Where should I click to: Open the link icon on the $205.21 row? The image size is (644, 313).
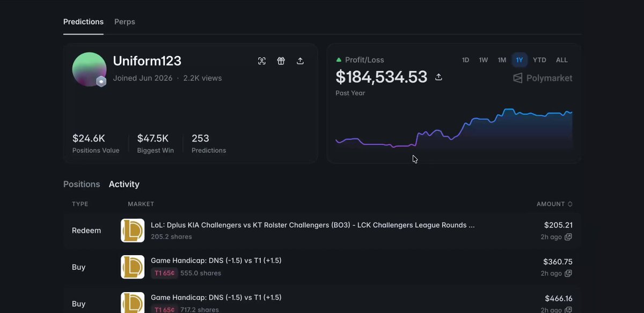tap(568, 237)
